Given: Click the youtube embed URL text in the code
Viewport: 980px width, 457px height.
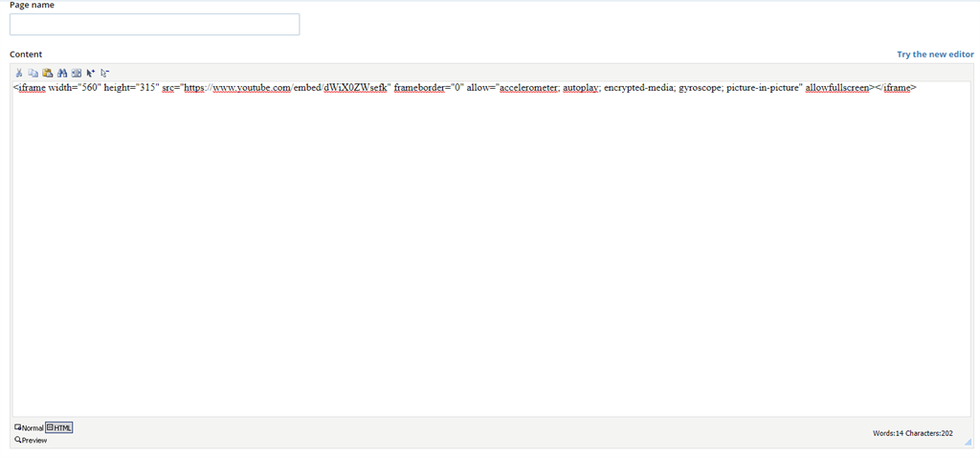Looking at the screenshot, I should 287,88.
